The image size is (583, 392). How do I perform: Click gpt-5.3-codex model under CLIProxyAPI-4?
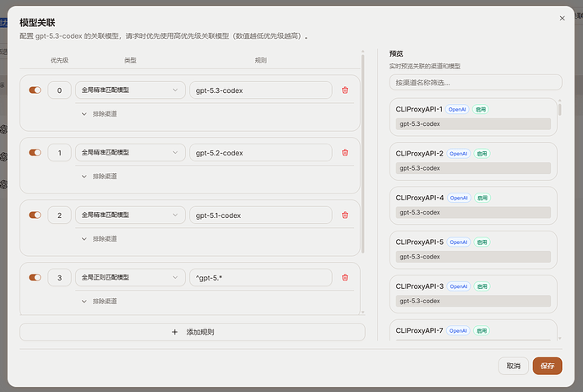[473, 212]
